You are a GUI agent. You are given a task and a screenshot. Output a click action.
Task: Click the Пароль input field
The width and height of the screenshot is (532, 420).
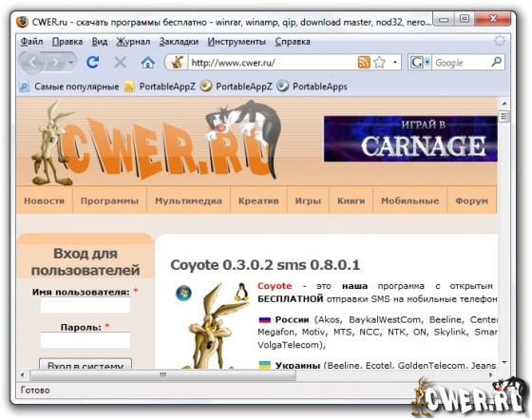pyautogui.click(x=85, y=340)
